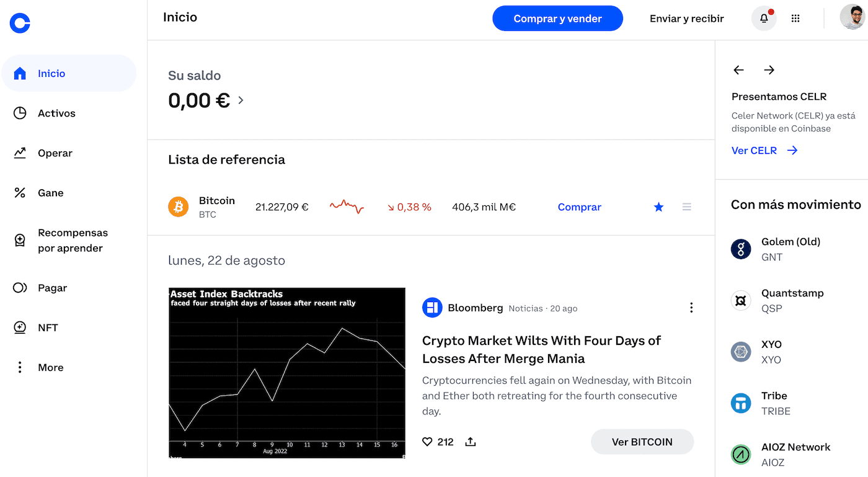
Task: Go to next promo with right arrow
Action: click(769, 70)
